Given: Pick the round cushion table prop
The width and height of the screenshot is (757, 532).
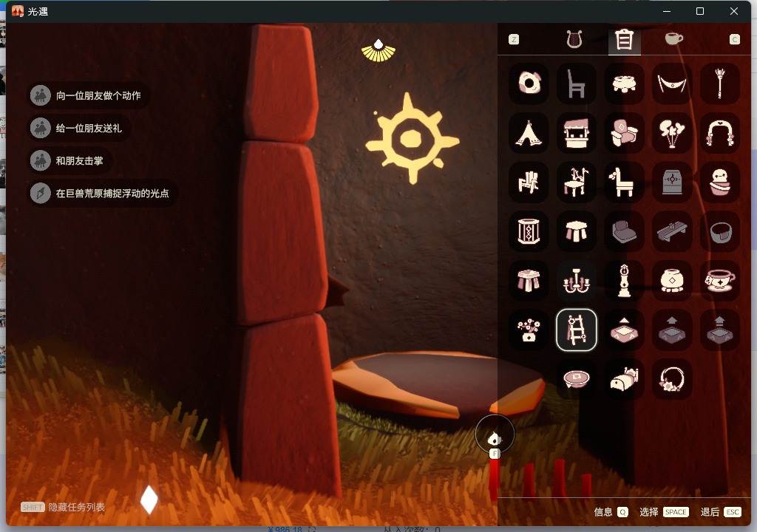Looking at the screenshot, I should point(577,379).
